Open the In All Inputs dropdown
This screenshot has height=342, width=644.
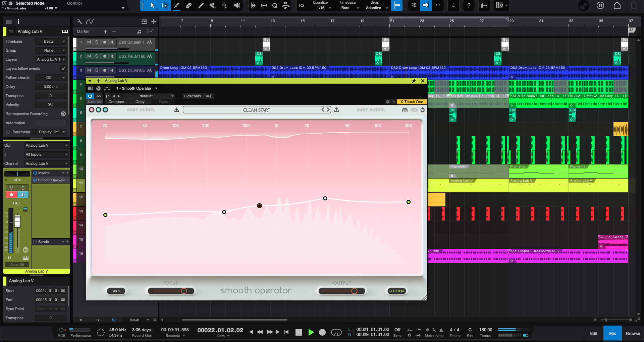[46, 154]
